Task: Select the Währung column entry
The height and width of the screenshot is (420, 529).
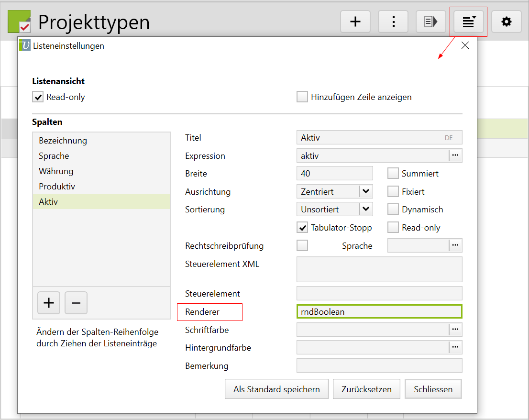Action: point(56,171)
